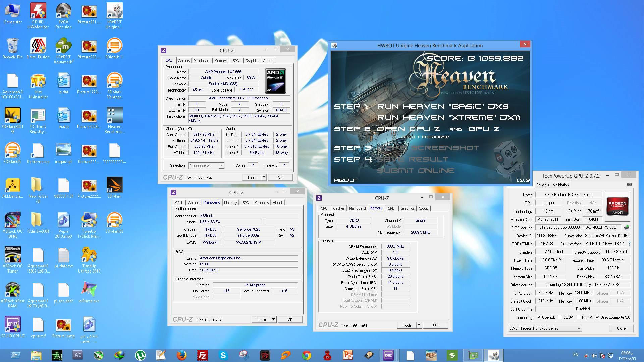Launch TuneUp Utilities 2013 shortcut
The image size is (644, 362).
click(x=89, y=260)
